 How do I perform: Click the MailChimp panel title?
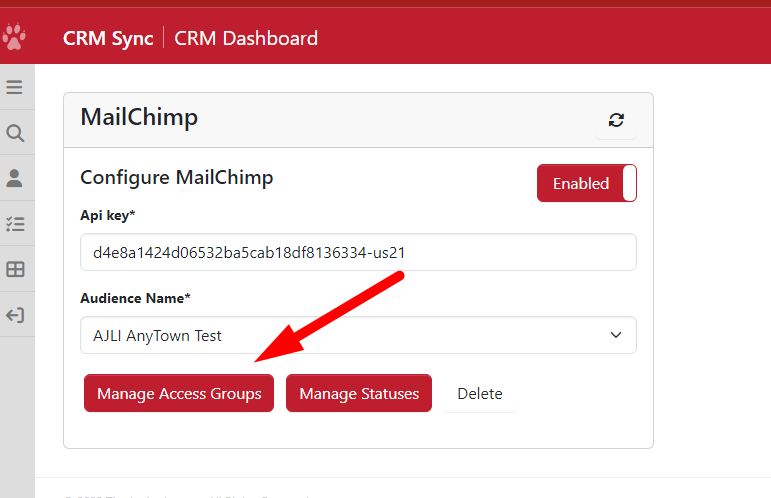(139, 117)
